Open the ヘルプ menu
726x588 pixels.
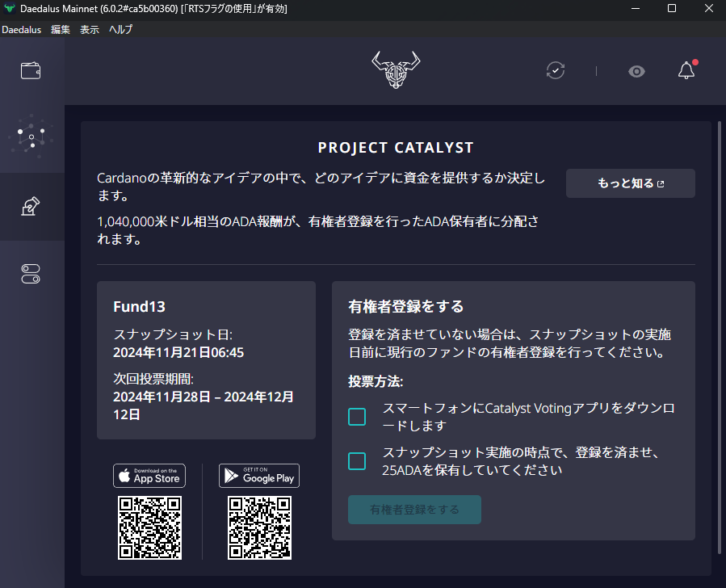(x=120, y=29)
